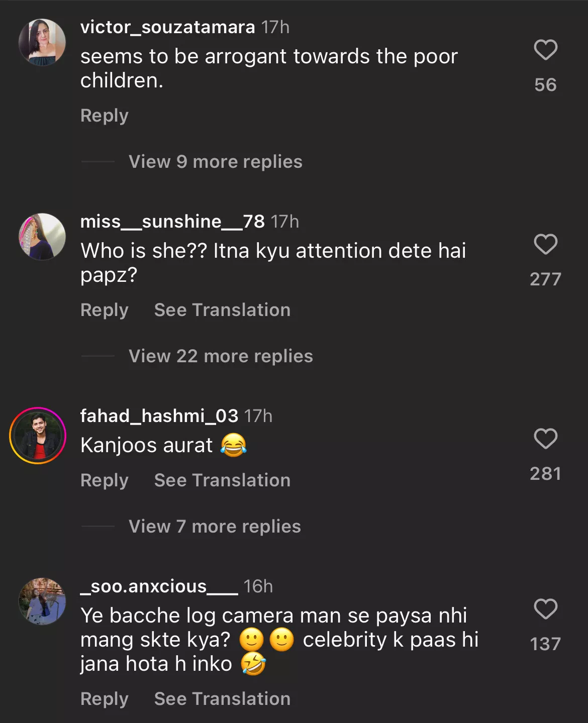See Translation for _soo.anxcious___'s comment

click(222, 699)
